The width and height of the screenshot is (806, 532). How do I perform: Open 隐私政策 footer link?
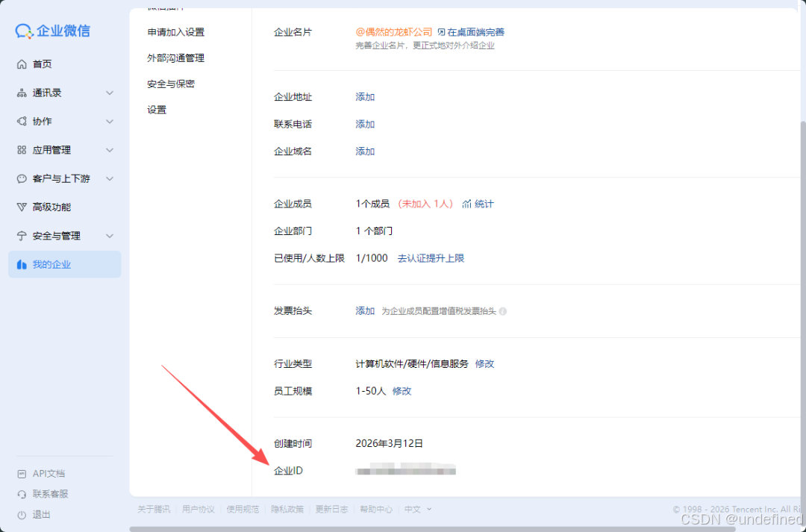[x=287, y=510]
